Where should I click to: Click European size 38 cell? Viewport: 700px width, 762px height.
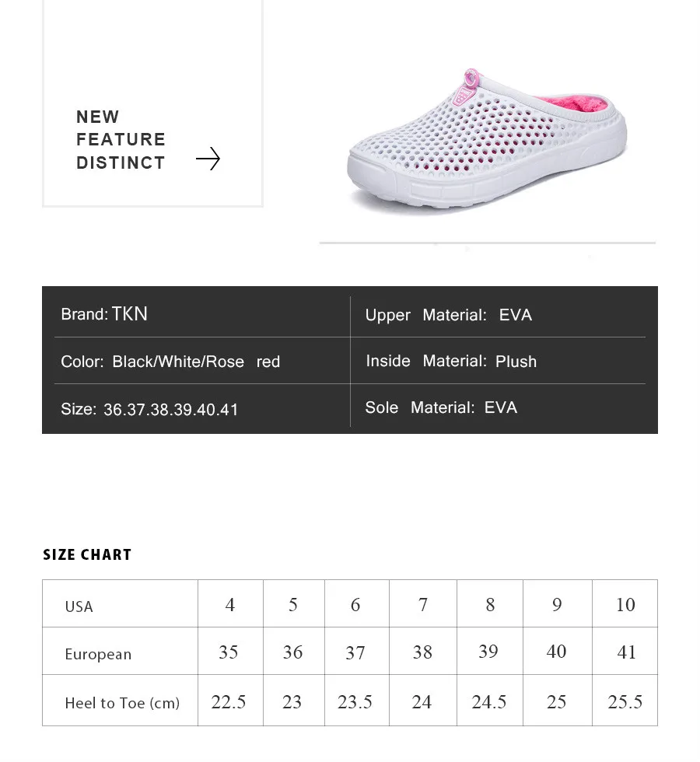[423, 652]
